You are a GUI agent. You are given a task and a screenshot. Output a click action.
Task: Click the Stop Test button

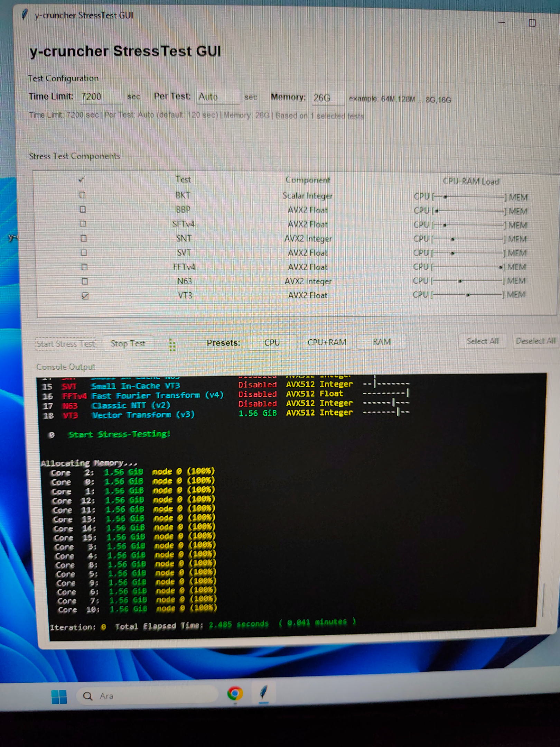tap(128, 343)
